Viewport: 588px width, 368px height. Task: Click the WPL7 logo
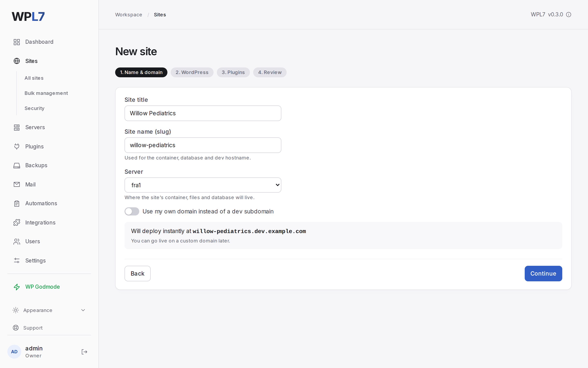(28, 17)
